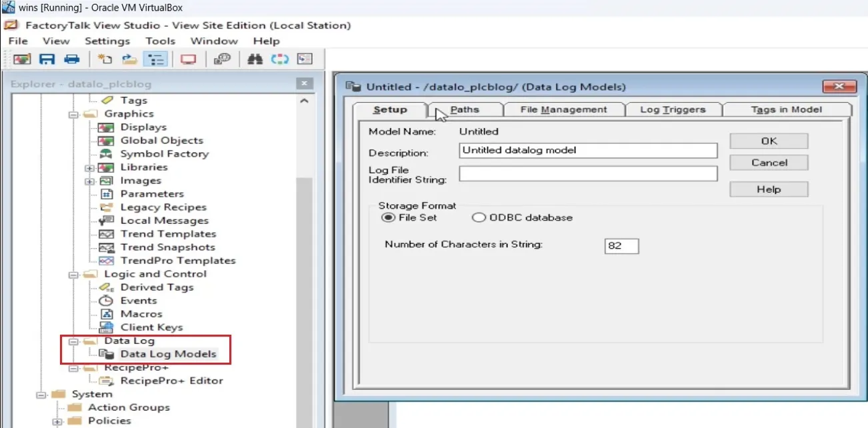Open the Window menu
Image resolution: width=868 pixels, height=428 pixels.
point(214,41)
